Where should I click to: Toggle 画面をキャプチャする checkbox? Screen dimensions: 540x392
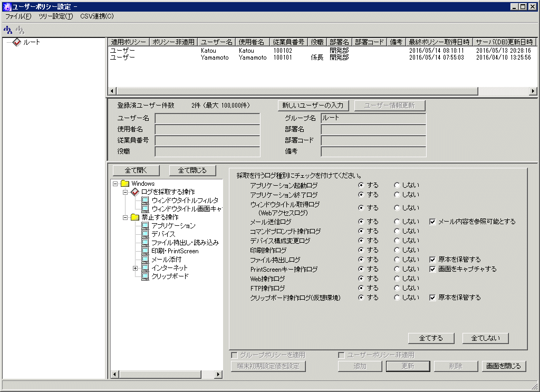tap(432, 269)
